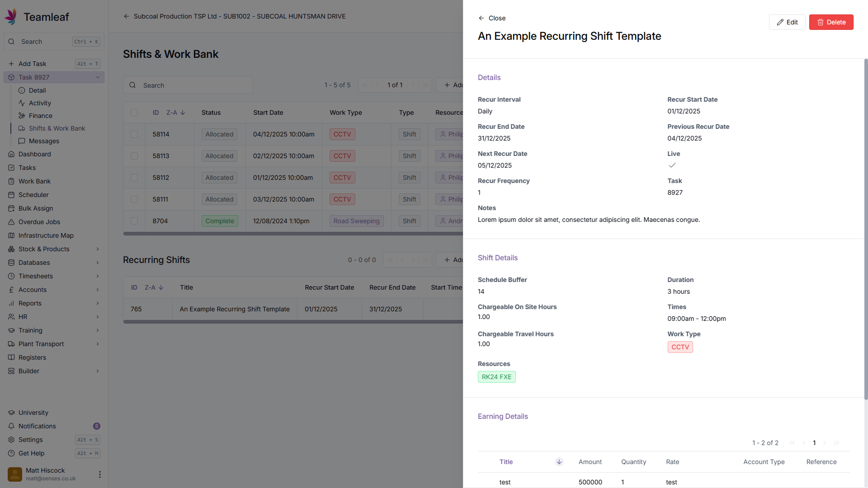Open the Finance tab under Task 8927
The height and width of the screenshot is (488, 868).
pos(40,116)
